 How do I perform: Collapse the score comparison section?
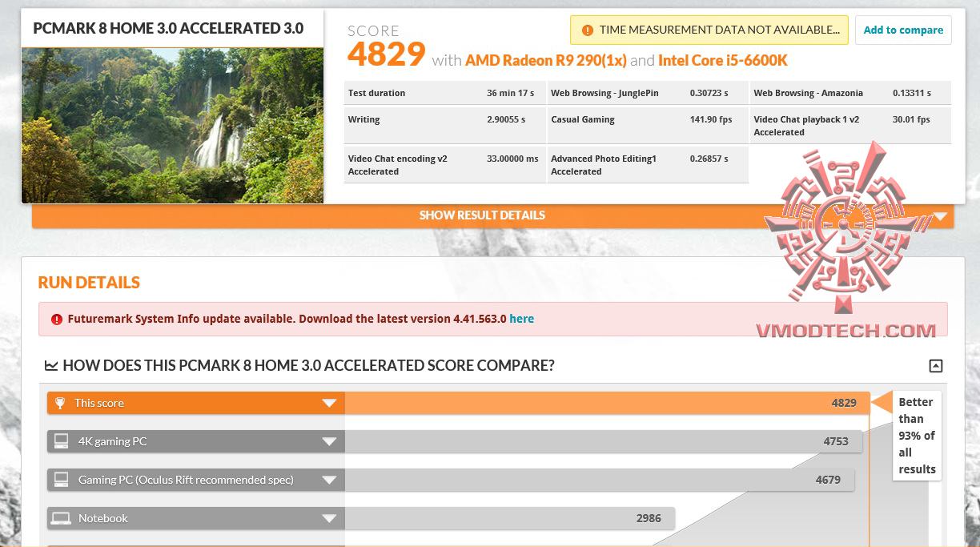tap(935, 366)
